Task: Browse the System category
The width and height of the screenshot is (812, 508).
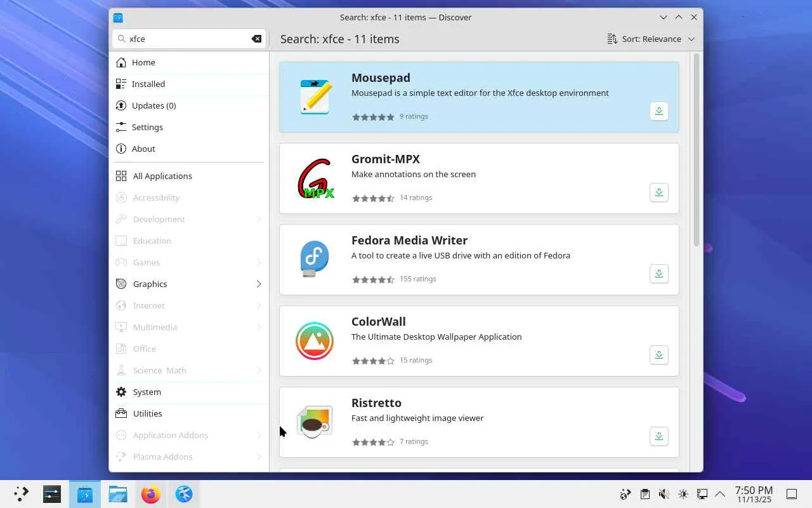Action: [x=189, y=392]
